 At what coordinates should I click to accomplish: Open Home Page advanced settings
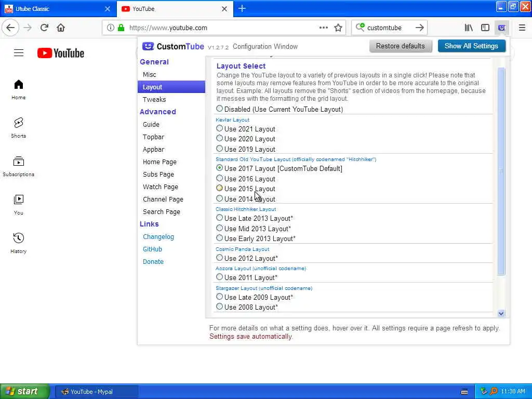[x=171, y=162]
